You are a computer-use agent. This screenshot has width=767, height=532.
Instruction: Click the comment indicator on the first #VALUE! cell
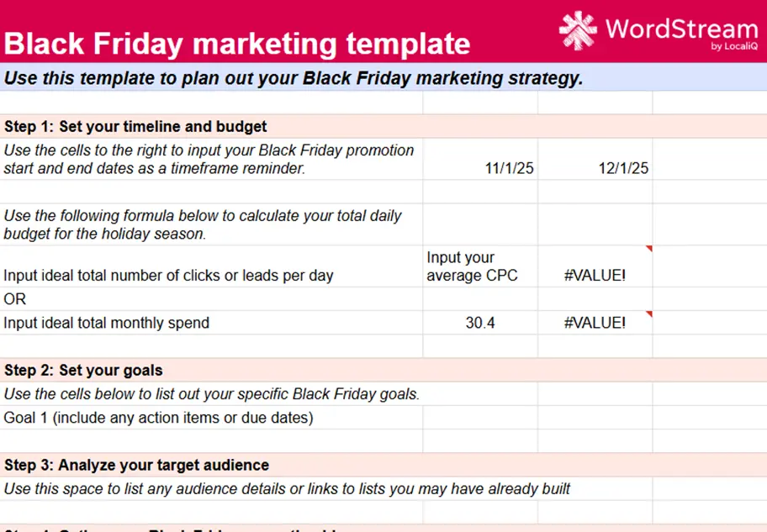pyautogui.click(x=648, y=249)
